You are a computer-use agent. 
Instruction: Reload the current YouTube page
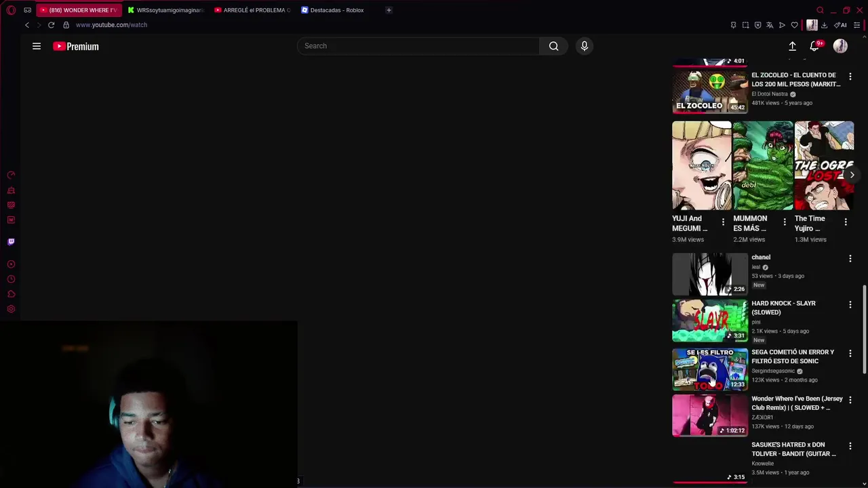click(51, 25)
